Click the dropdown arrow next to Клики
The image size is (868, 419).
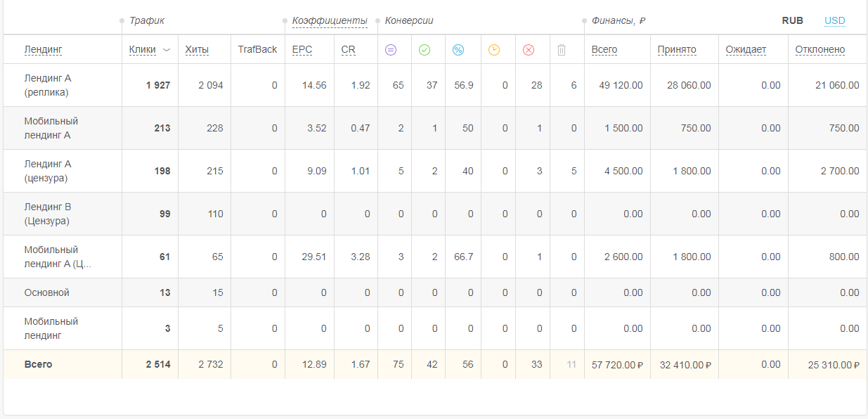click(x=167, y=50)
